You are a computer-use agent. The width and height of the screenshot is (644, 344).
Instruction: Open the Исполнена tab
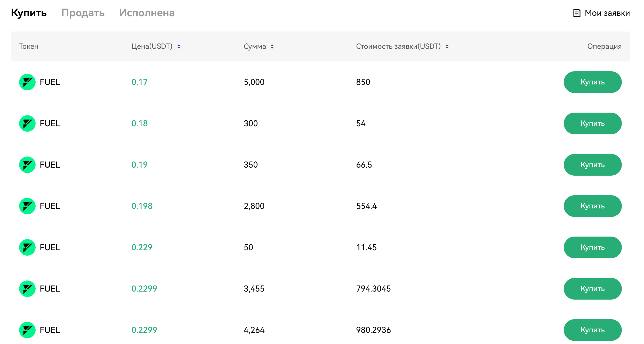tap(147, 13)
